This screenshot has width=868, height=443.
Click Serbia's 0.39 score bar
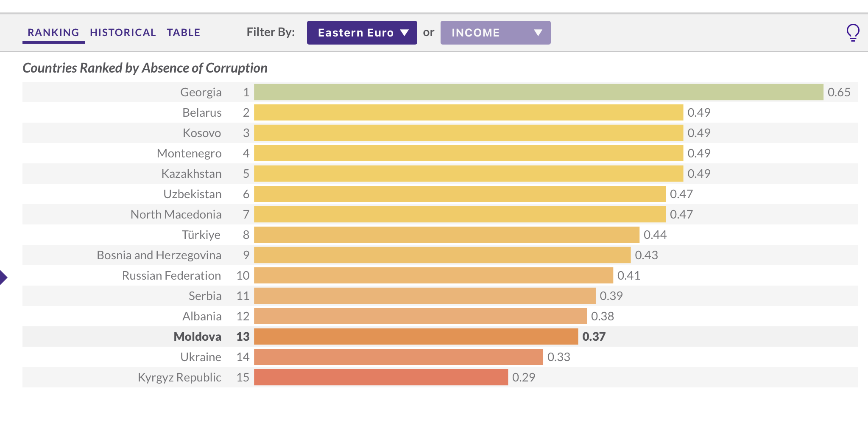(424, 296)
